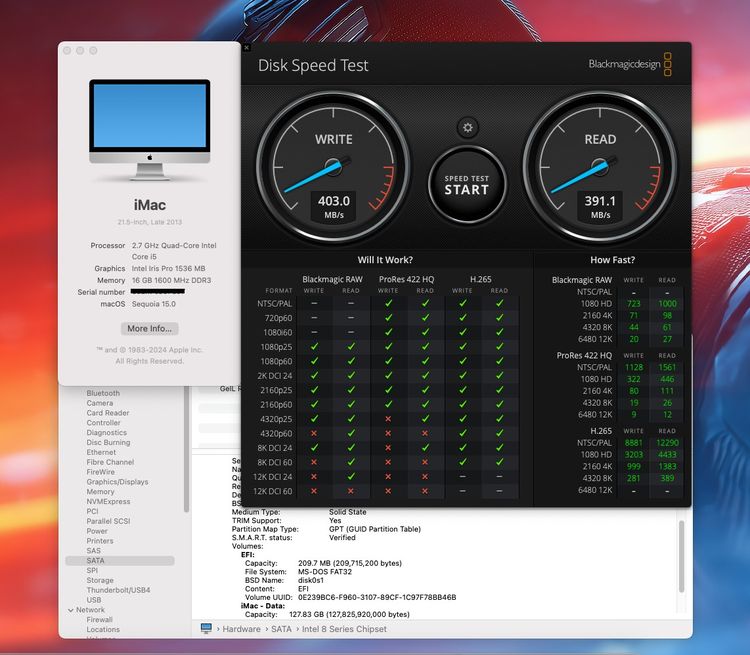Screen dimensions: 750x655
Task: Select SATA in sidebar
Action: coord(120,560)
